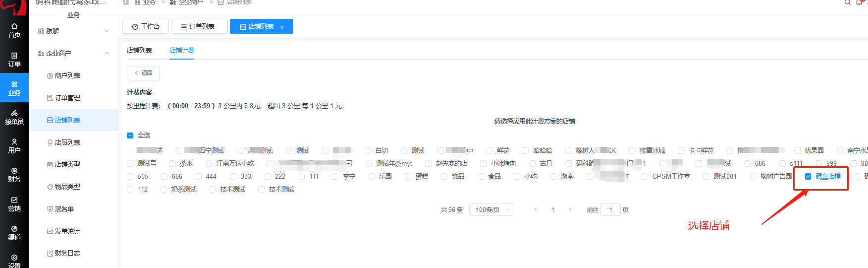868x268 pixels.
Task: Open 财务 in the left dark sidebar
Action: 14,175
